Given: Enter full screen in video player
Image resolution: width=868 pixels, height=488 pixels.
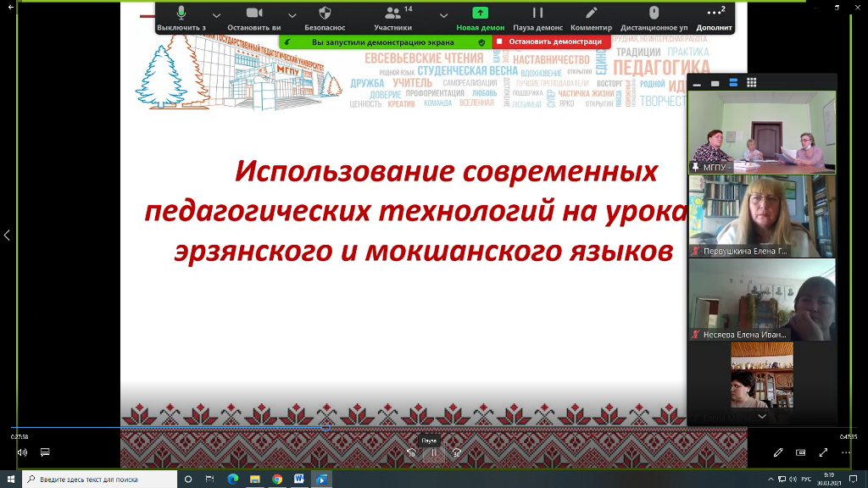Looking at the screenshot, I should (822, 452).
